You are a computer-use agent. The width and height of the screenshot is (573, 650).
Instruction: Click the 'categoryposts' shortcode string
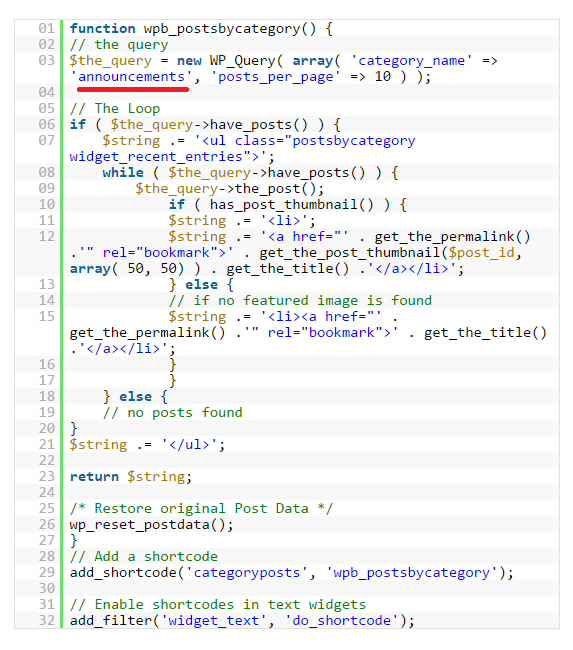click(x=247, y=573)
